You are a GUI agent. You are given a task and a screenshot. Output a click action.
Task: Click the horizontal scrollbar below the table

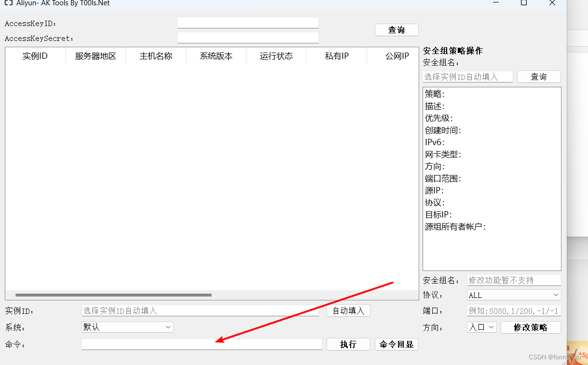112,295
